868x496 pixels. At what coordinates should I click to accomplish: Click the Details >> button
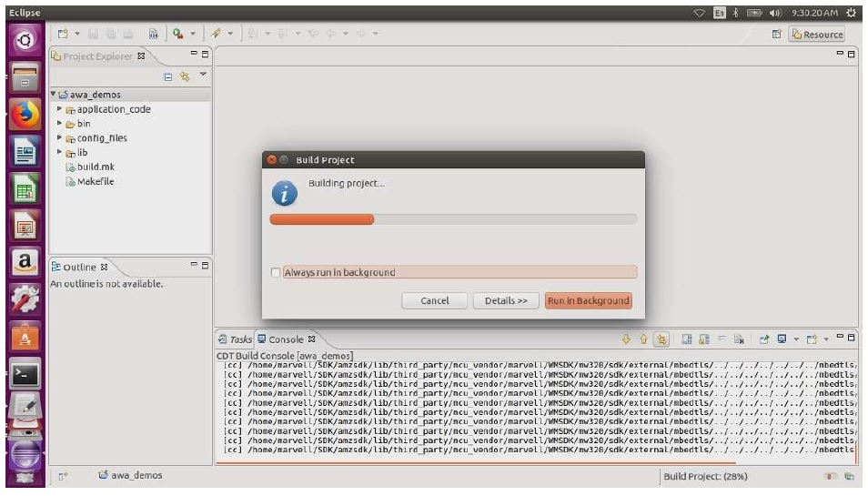coord(506,300)
